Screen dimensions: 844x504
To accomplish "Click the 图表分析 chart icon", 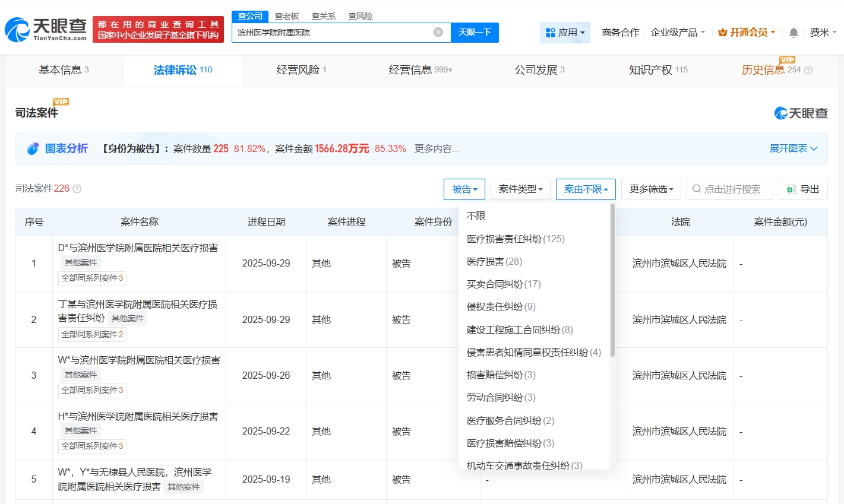I will coord(33,148).
